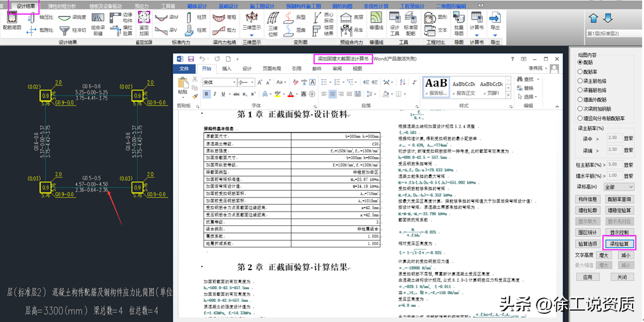Screen dimensions: 644x322
Task: Select the 墙面外配筋 radio option
Action: point(580,100)
